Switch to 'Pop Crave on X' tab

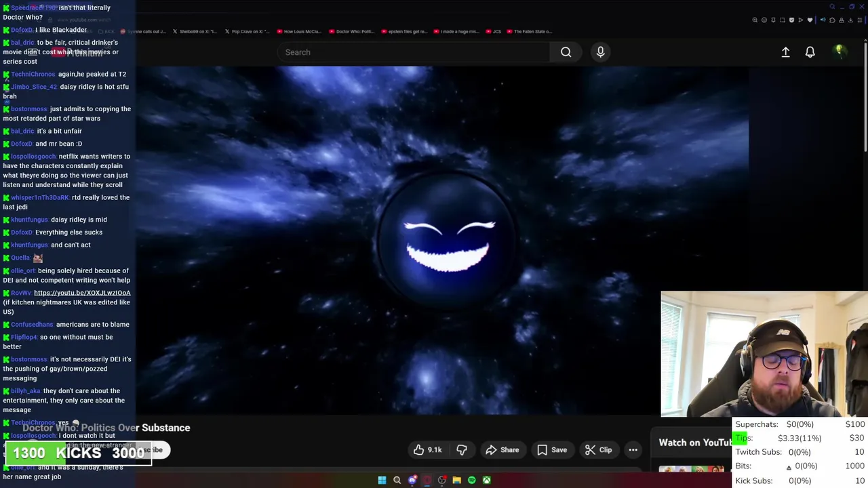[247, 31]
